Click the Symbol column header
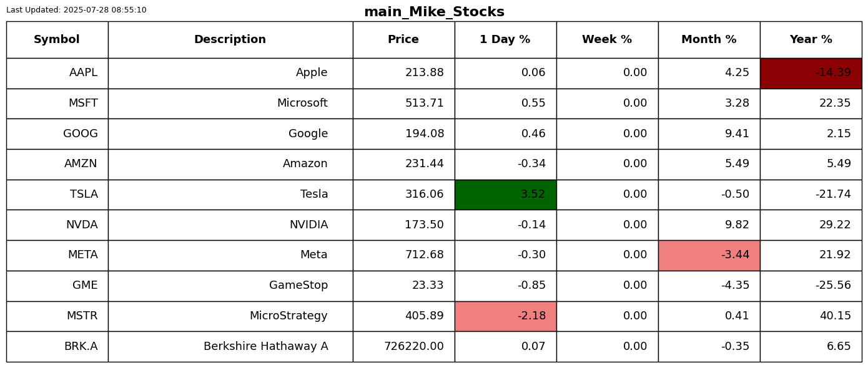 pyautogui.click(x=57, y=40)
